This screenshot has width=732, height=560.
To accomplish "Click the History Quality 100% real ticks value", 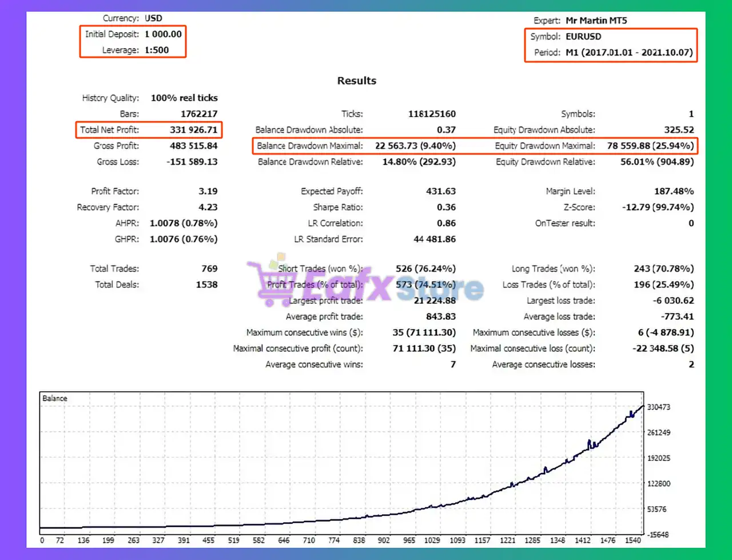I will tap(184, 98).
